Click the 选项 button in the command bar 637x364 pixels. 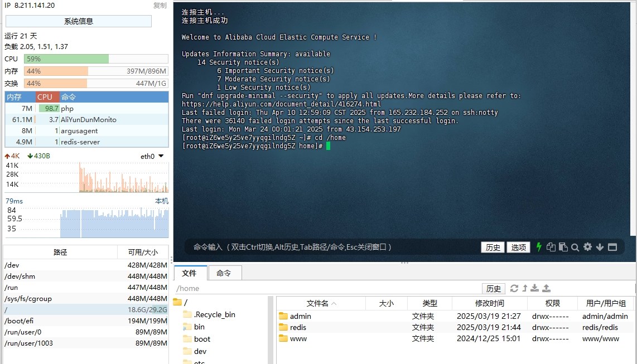pyautogui.click(x=519, y=247)
